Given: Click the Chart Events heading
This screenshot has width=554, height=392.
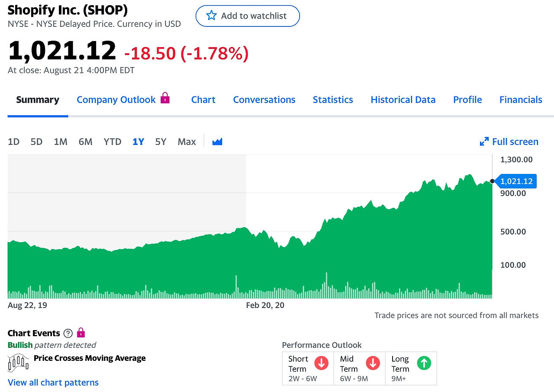Looking at the screenshot, I should pyautogui.click(x=34, y=333).
